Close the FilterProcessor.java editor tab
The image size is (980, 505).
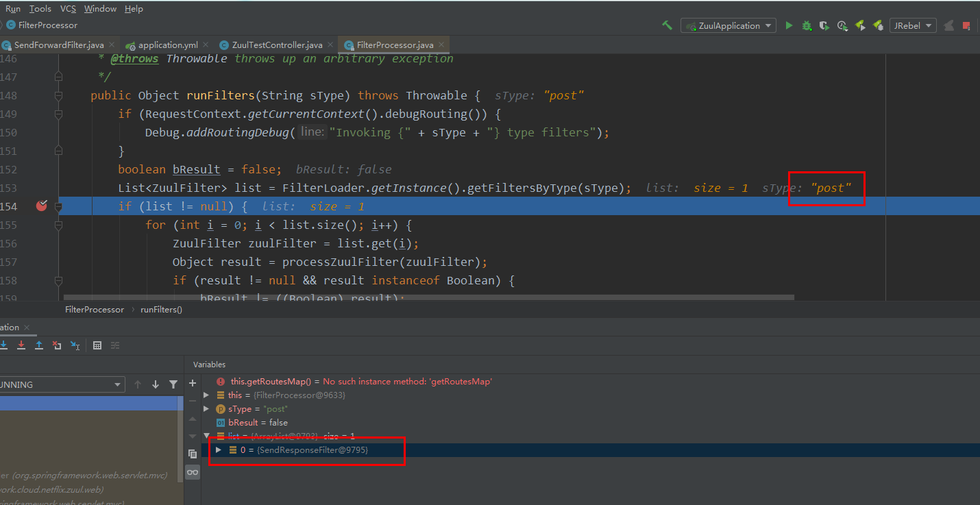point(441,45)
